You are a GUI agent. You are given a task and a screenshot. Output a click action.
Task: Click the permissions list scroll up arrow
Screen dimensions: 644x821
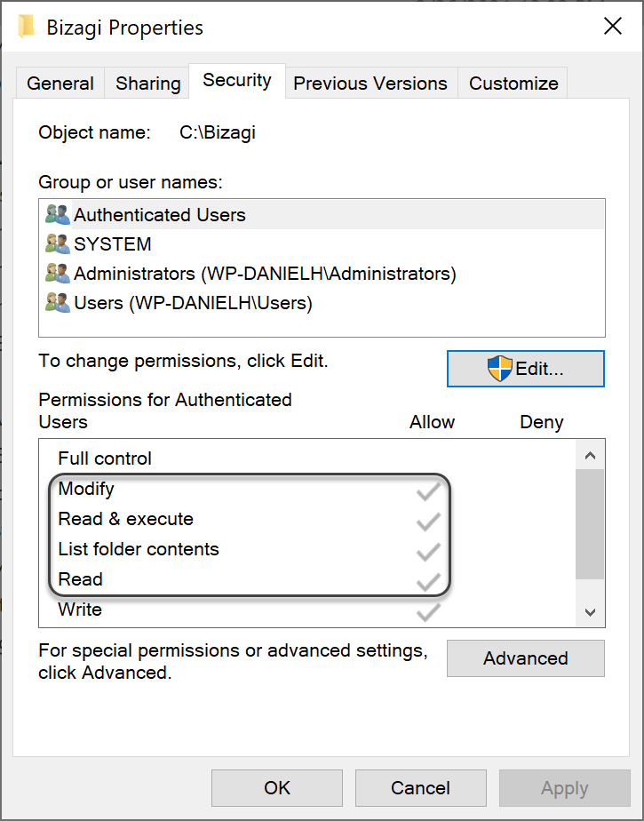point(590,455)
